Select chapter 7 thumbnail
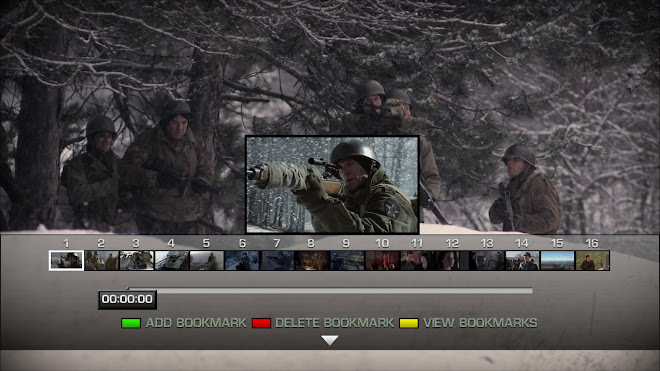660x371 pixels. [x=277, y=260]
